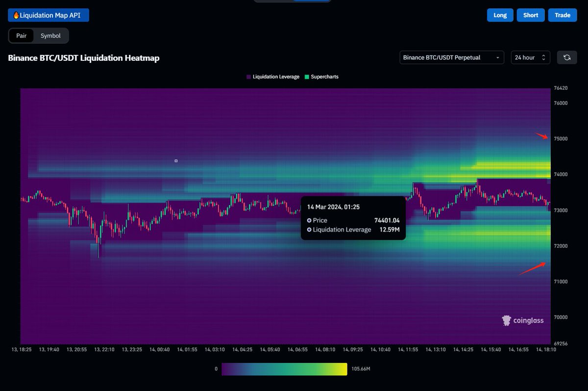Click the fire icon in the API button
The height and width of the screenshot is (391, 588).
click(16, 15)
